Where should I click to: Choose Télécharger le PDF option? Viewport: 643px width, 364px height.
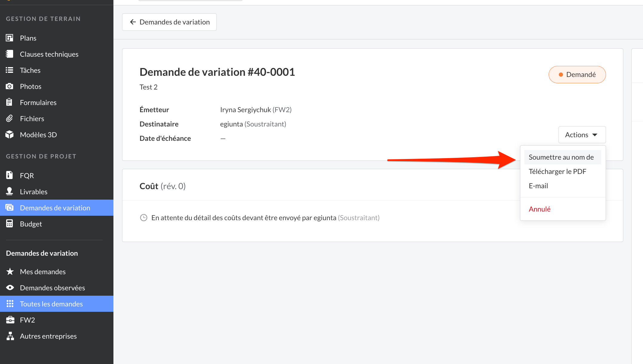(x=557, y=172)
